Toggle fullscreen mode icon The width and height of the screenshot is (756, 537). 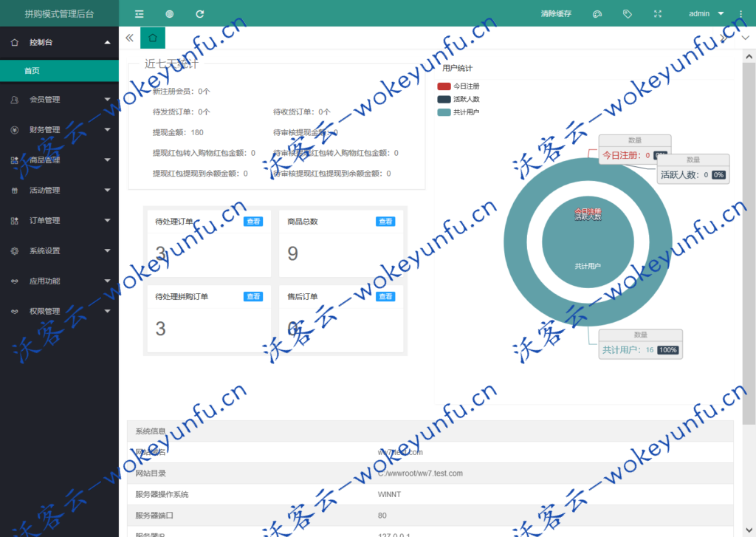point(658,14)
